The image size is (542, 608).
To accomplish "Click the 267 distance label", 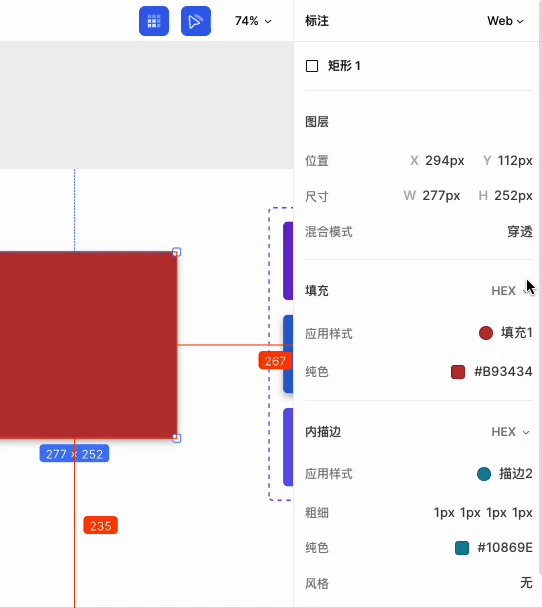I will [x=275, y=361].
